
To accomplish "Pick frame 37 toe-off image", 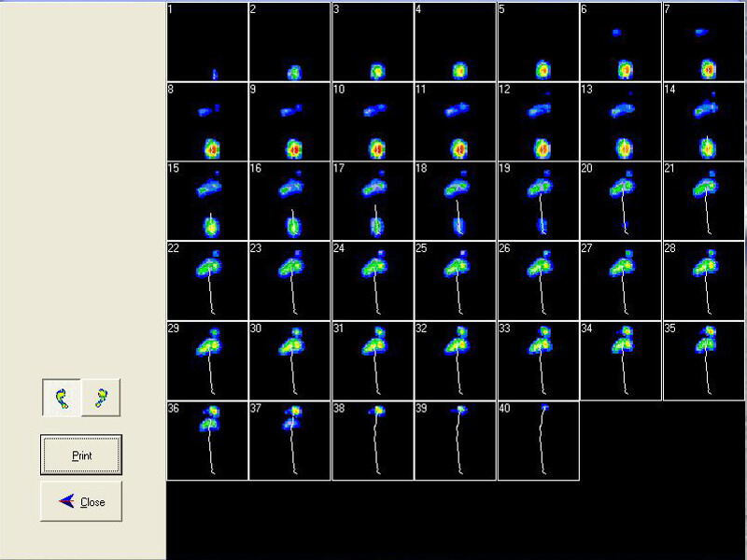I will [289, 441].
